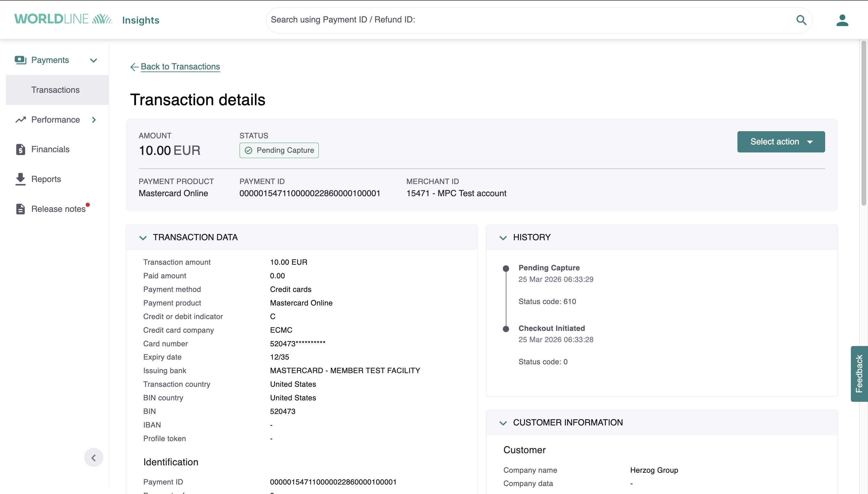Click merchant '15471 - MPC Test account'
Image resolution: width=868 pixels, height=494 pixels.
tap(456, 194)
